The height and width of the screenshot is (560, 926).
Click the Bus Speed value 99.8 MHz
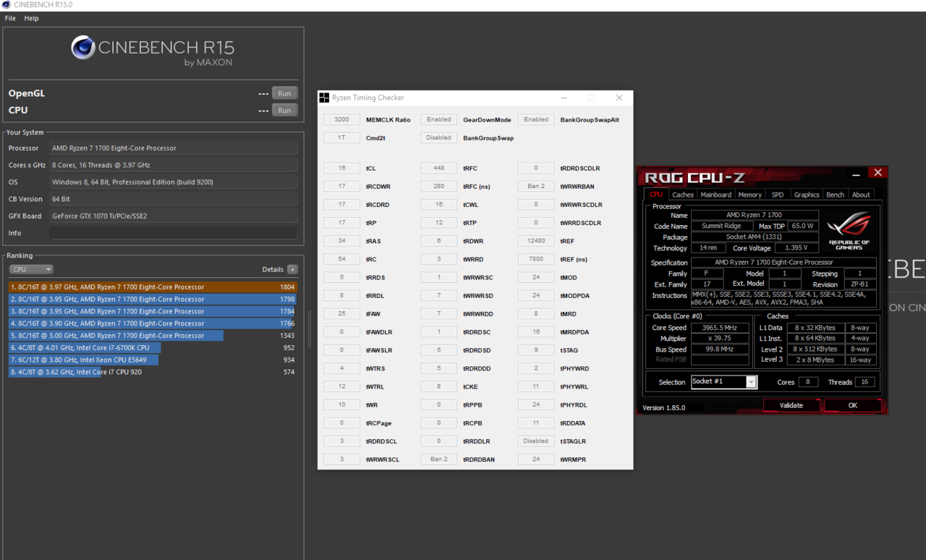[x=720, y=349]
